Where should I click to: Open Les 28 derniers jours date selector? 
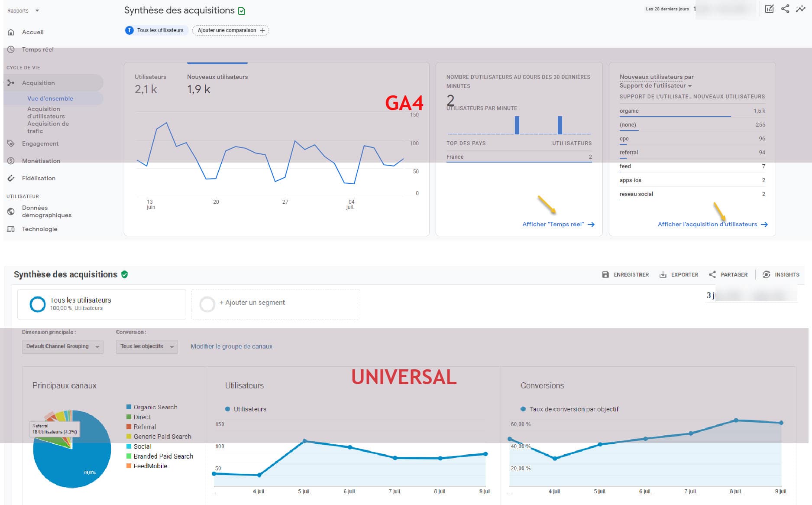coord(667,9)
